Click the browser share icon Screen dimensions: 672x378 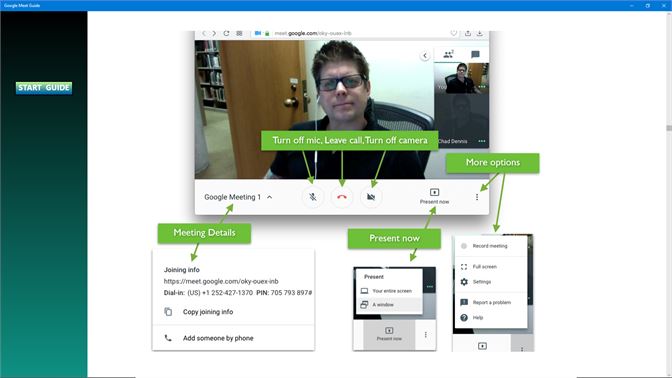pos(468,33)
